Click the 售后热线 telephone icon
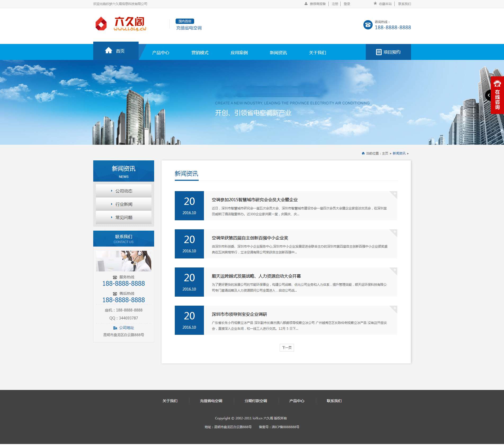The height and width of the screenshot is (448, 504). 115,294
